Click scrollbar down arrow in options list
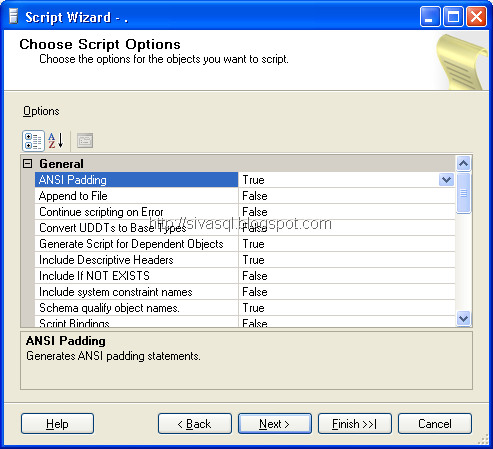This screenshot has width=493, height=449. (464, 318)
